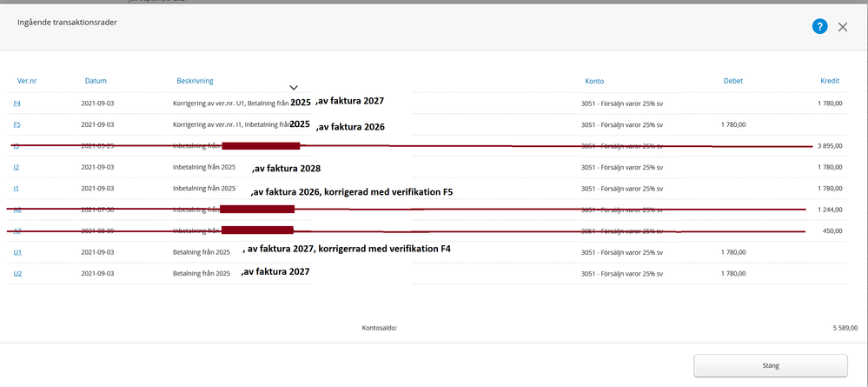Sort by the Konto column header
This screenshot has height=387, width=868.
coord(594,81)
